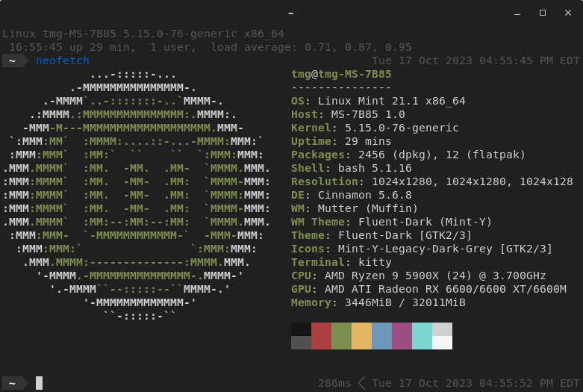Click the red color block in palette
This screenshot has width=583, height=392.
point(321,336)
